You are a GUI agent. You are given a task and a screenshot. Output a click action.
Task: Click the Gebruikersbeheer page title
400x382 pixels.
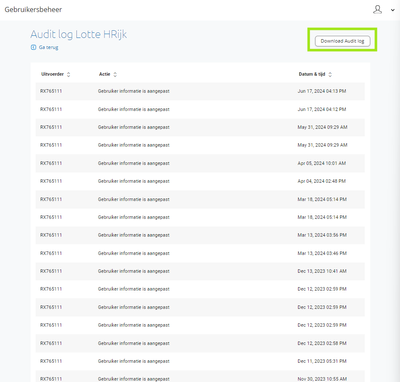click(33, 10)
